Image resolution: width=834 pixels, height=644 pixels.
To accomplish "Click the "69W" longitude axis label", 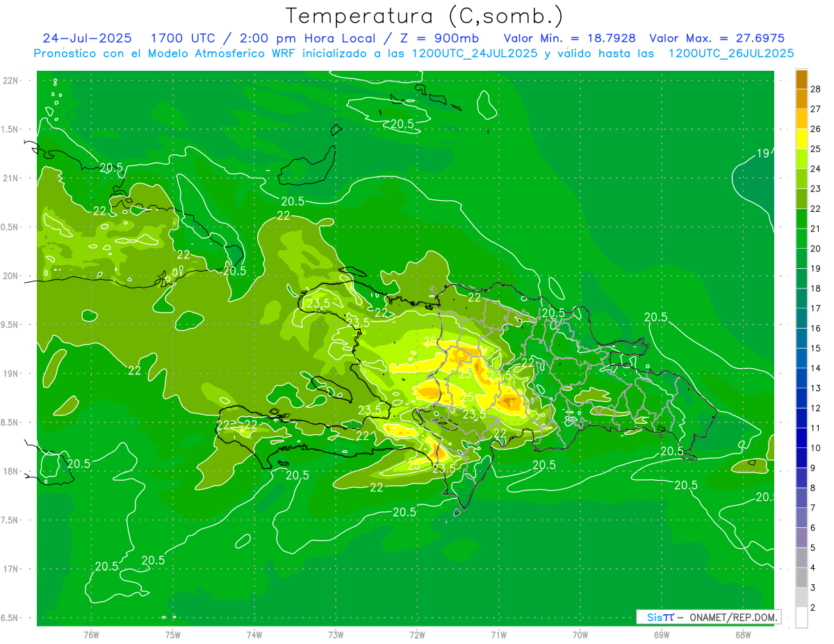I will tap(662, 635).
